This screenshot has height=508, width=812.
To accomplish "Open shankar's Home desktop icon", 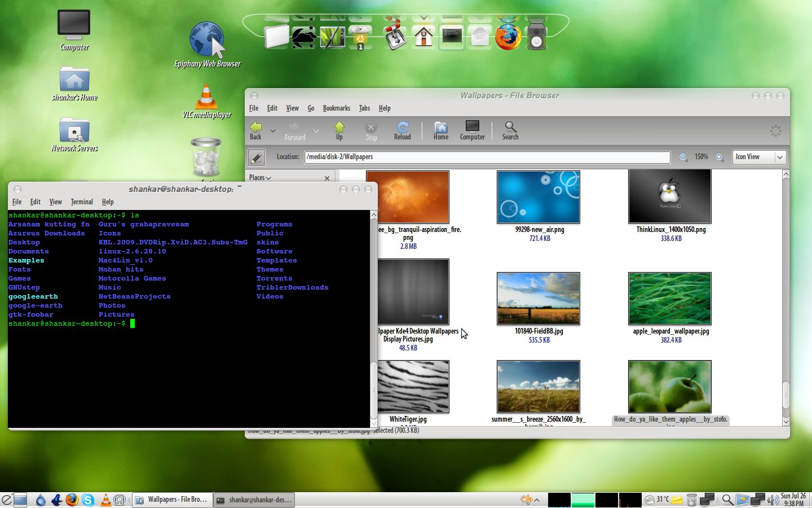I will pos(74,84).
